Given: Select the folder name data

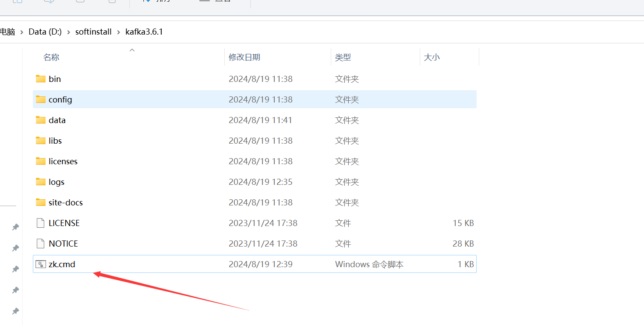Looking at the screenshot, I should [x=57, y=120].
